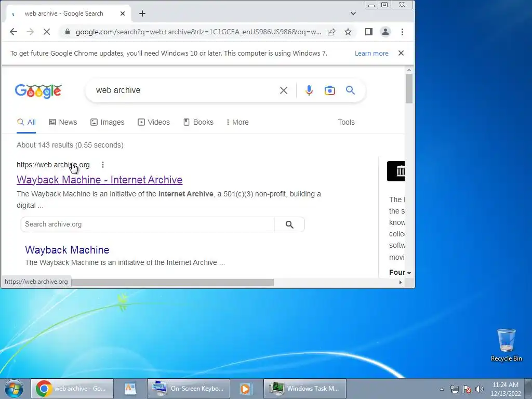Open the search Tools options
532x399 pixels.
[x=346, y=122]
